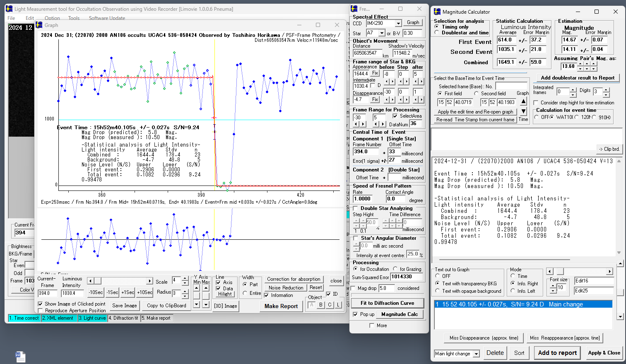Enable Reproduce Aperture Position checkbox
The image size is (626, 364).
click(x=41, y=311)
